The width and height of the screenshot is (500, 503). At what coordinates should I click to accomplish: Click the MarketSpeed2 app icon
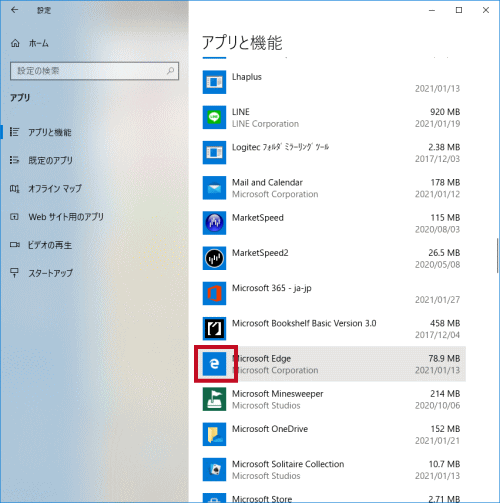pos(214,258)
